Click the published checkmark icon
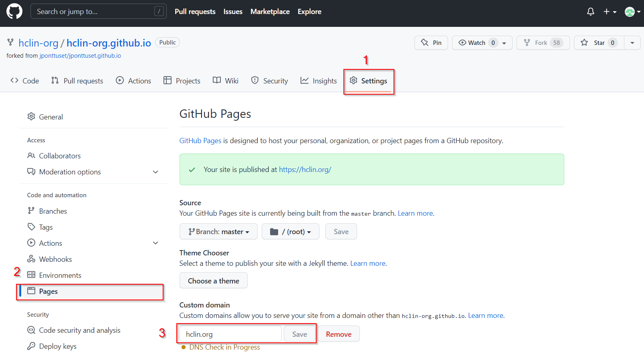644x356 pixels. [192, 170]
